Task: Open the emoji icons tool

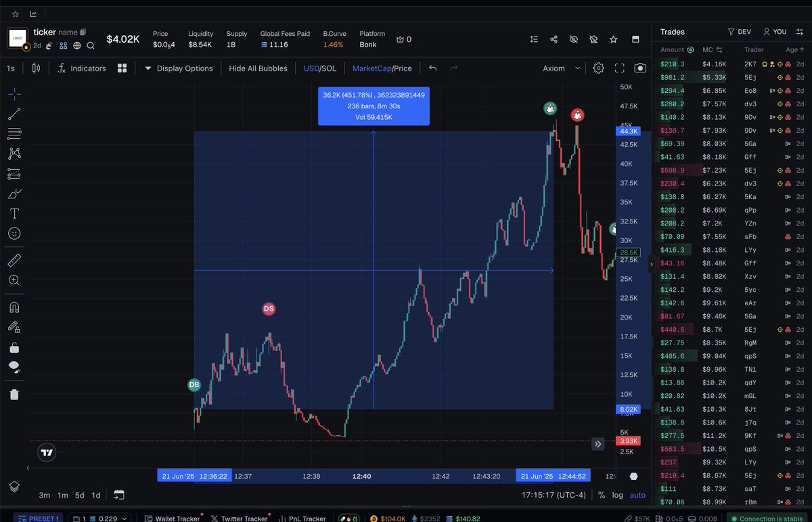Action: click(14, 234)
